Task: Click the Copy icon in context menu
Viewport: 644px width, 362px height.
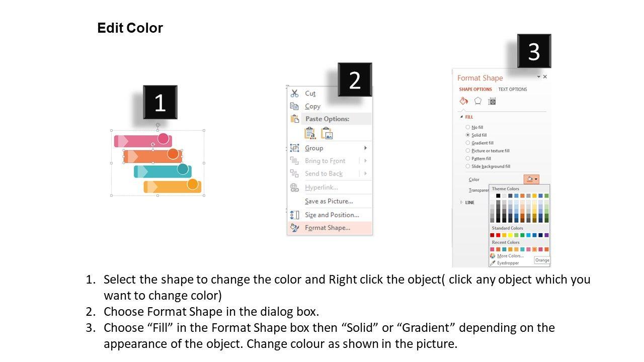Action: point(294,106)
